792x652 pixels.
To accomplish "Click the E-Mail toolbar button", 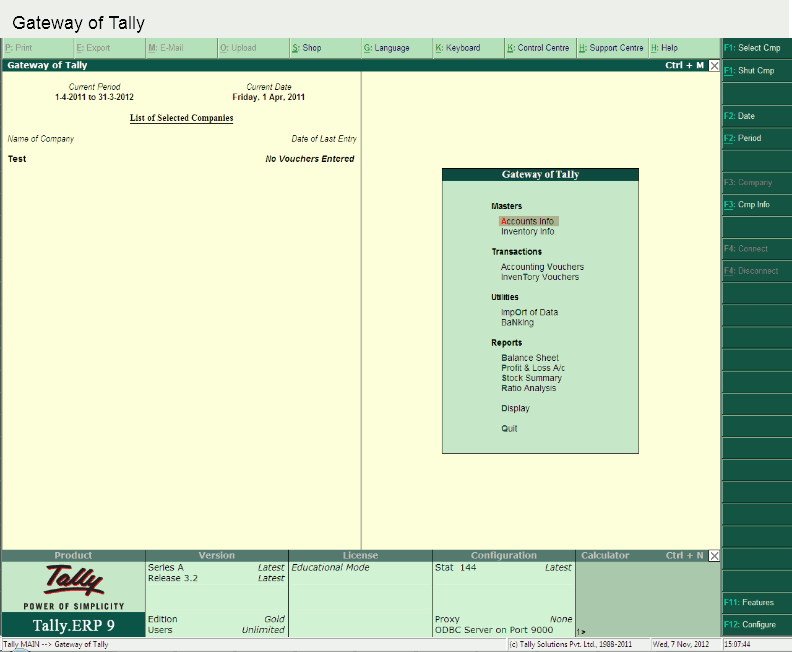I will coord(182,48).
